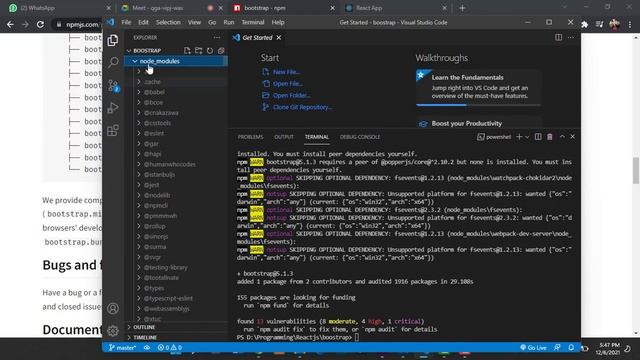Expand the @types folder
640x360 pixels.
[176, 288]
